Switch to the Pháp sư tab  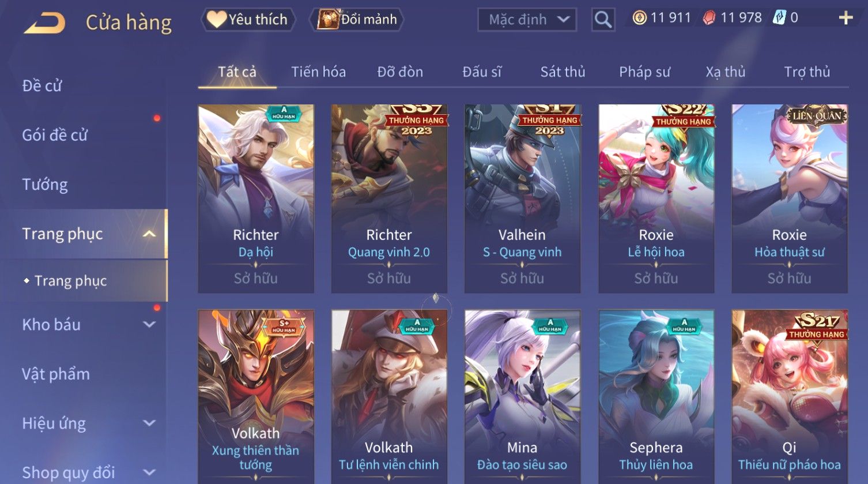coord(644,72)
